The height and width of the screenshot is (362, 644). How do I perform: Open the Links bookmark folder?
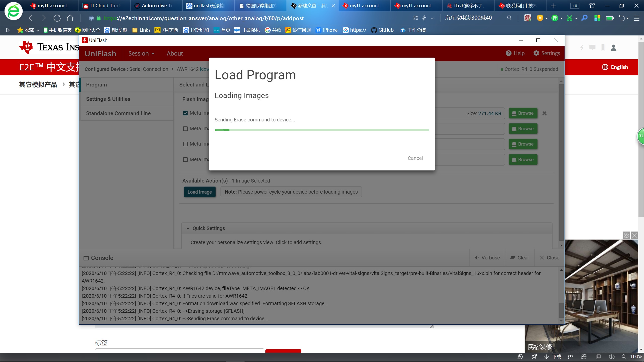point(141,30)
